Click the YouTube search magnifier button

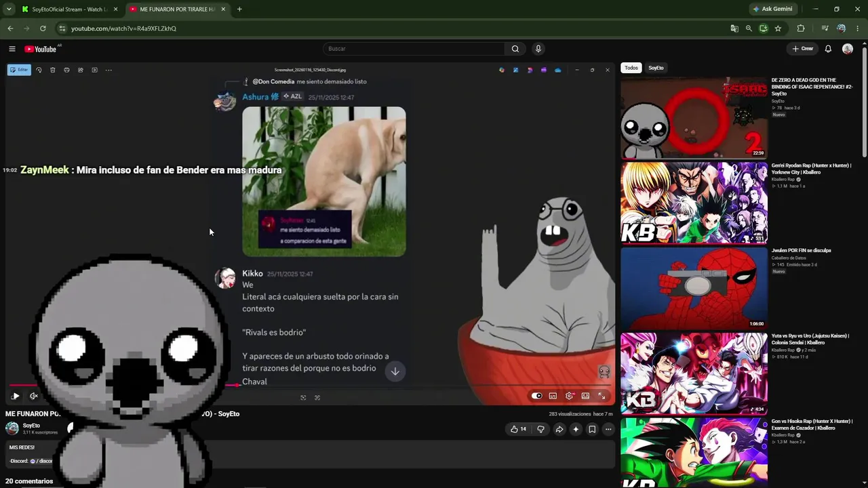point(515,49)
